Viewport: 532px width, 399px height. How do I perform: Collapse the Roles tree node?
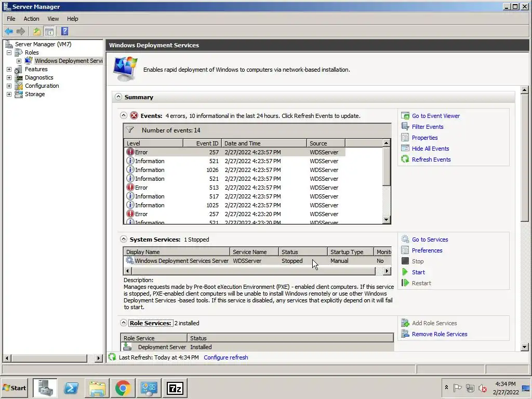(9, 52)
